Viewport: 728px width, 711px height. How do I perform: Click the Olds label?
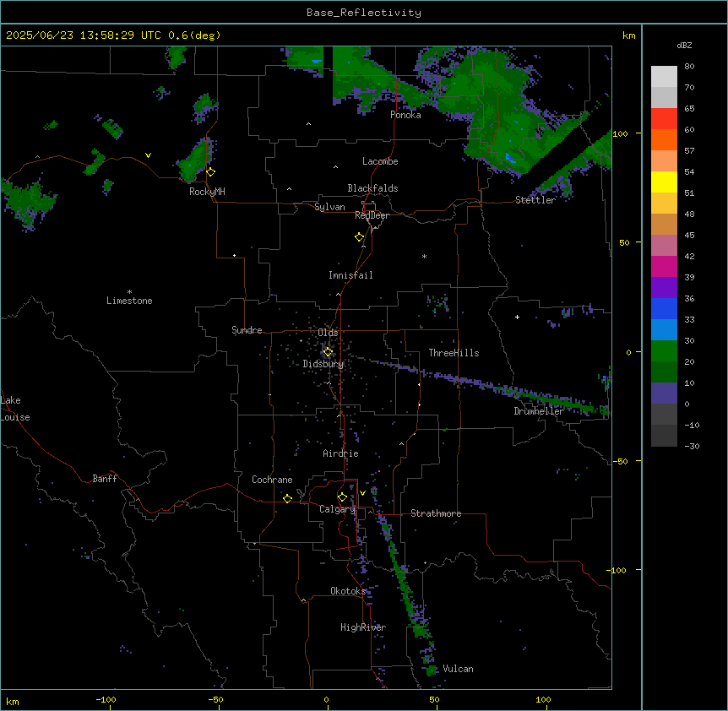point(328,333)
